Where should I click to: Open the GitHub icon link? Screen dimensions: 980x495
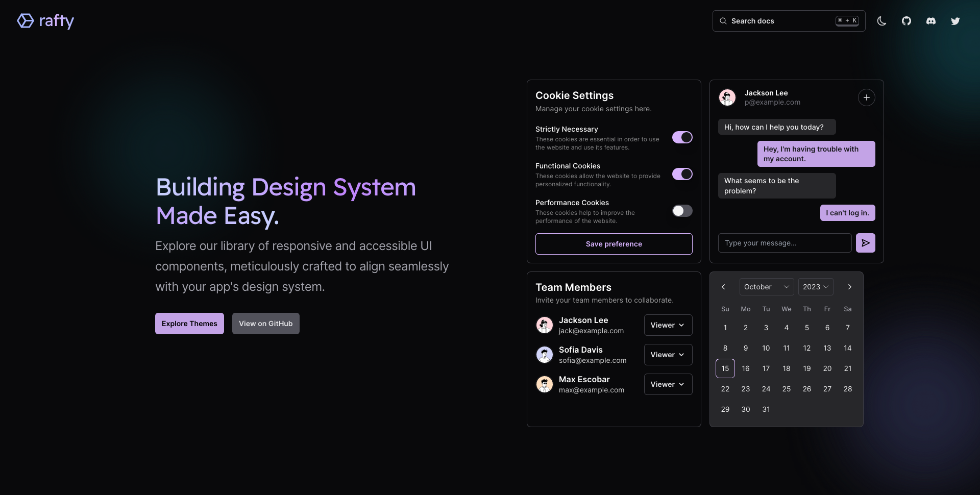tap(906, 21)
